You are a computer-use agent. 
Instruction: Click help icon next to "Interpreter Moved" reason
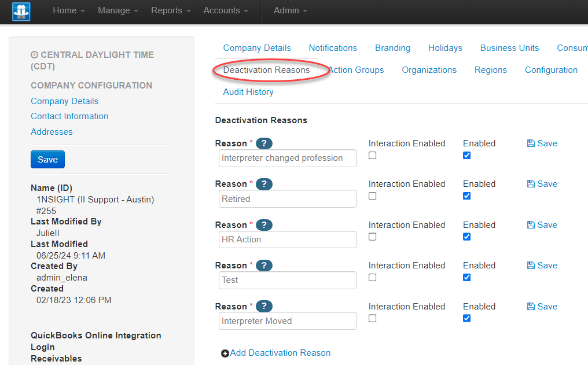pos(264,306)
